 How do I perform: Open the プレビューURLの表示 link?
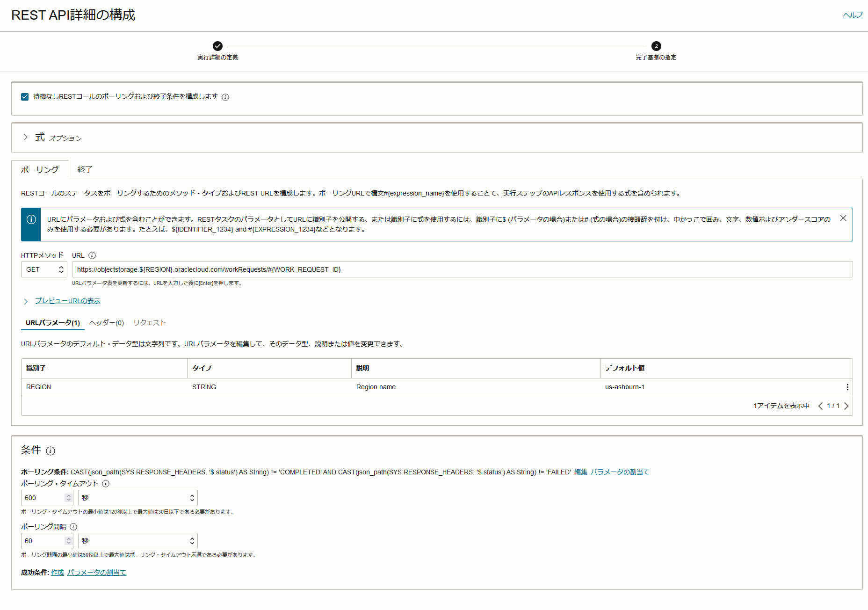tap(68, 301)
